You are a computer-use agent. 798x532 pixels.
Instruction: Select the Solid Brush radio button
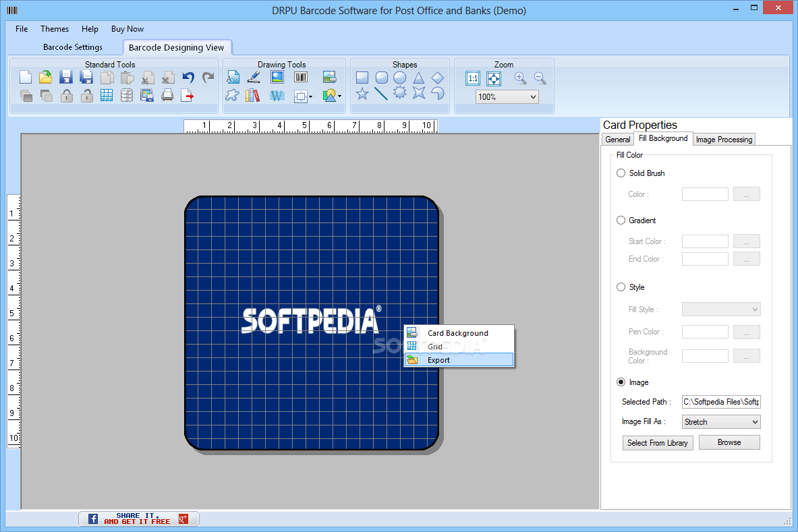pyautogui.click(x=621, y=173)
